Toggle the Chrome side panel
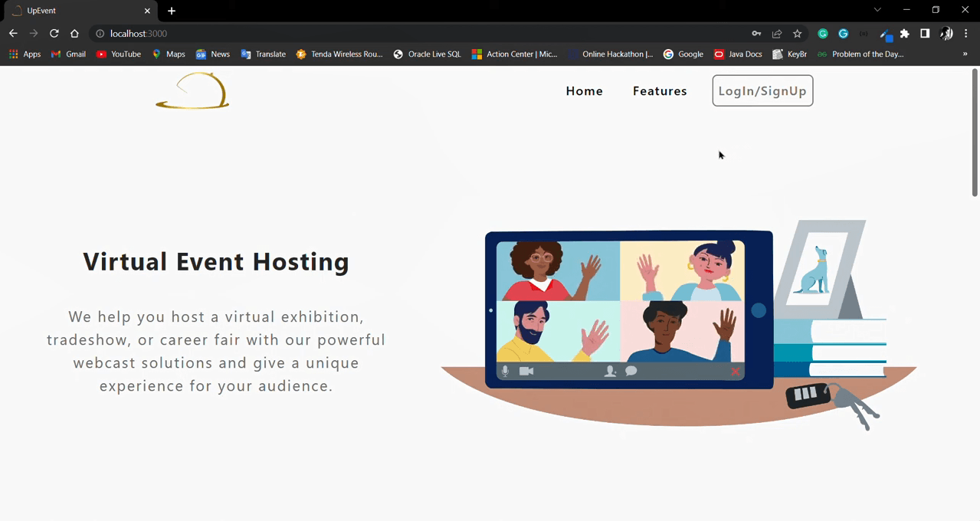This screenshot has width=980, height=521. [x=925, y=34]
